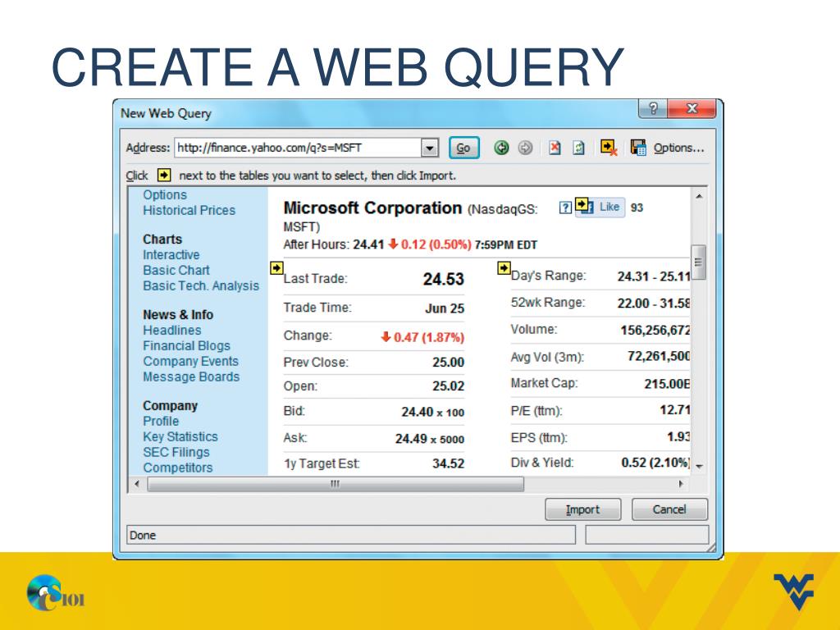Open Options... in the toolbar
Viewport: 840px width, 630px height.
point(678,148)
